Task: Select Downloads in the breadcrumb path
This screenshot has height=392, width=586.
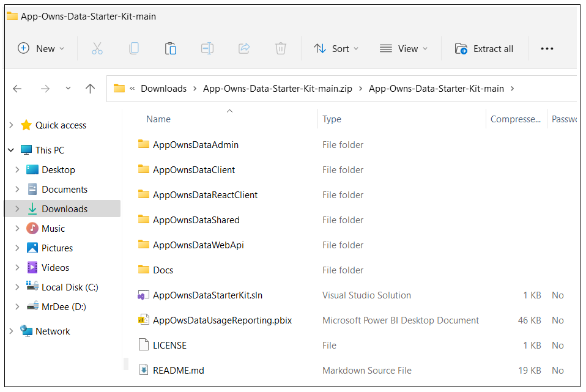Action: (x=164, y=89)
